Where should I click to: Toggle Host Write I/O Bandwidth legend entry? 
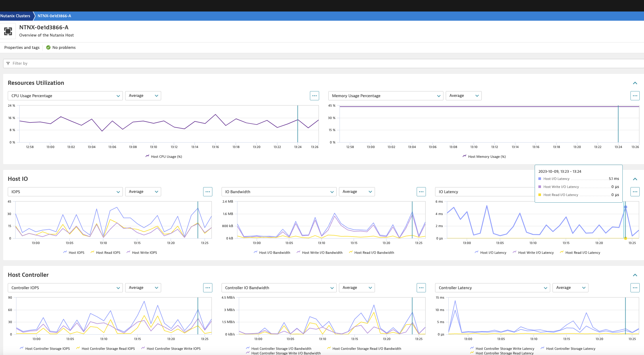coord(319,252)
